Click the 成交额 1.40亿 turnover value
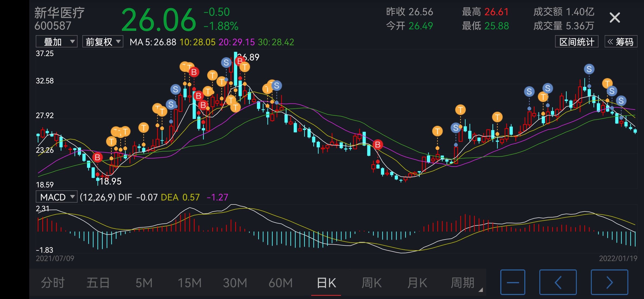 564,12
